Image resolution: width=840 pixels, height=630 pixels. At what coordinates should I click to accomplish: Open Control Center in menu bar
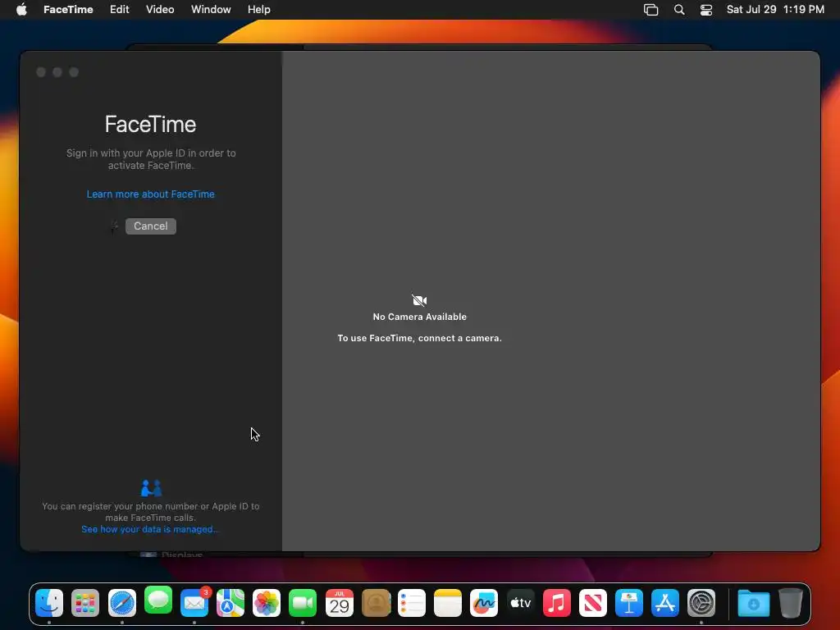[x=706, y=10]
